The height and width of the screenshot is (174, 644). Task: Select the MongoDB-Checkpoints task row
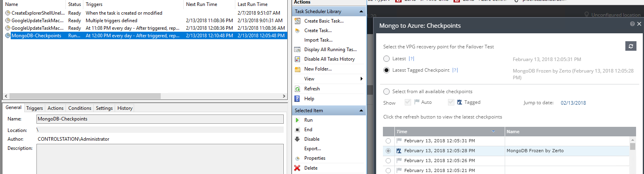145,36
